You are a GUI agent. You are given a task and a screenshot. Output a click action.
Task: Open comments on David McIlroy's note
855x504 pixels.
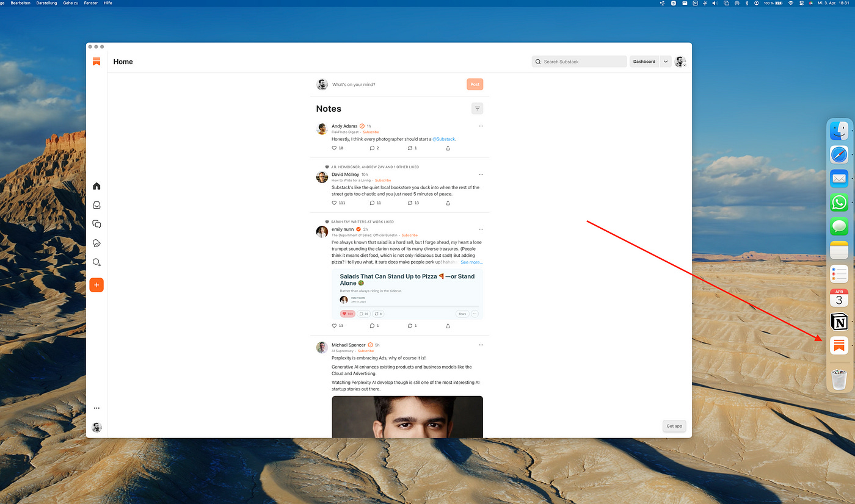point(372,203)
